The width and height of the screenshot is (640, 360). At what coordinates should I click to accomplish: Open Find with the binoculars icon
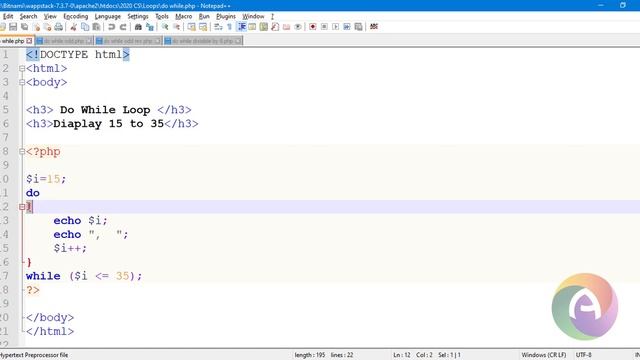click(x=138, y=27)
